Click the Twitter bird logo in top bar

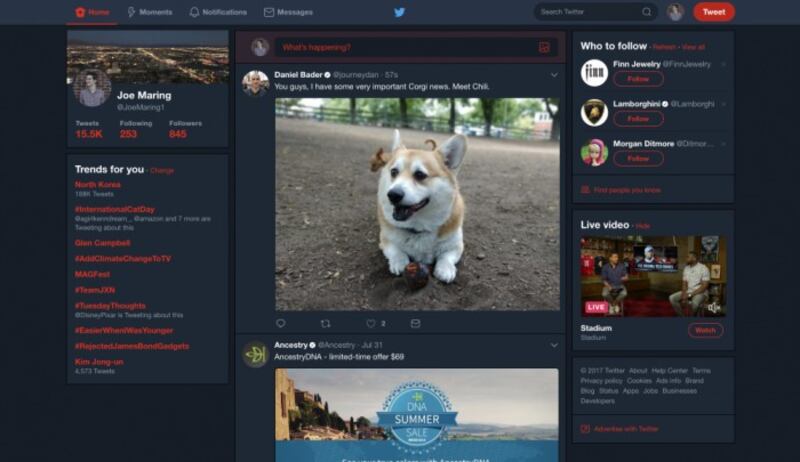[399, 12]
